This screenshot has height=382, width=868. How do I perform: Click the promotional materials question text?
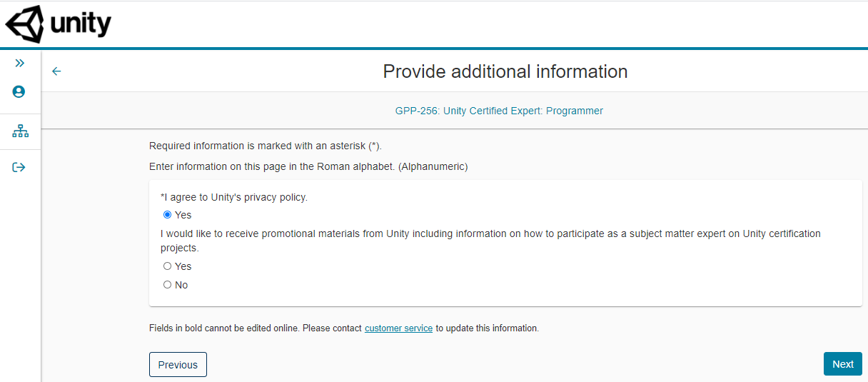(x=490, y=234)
